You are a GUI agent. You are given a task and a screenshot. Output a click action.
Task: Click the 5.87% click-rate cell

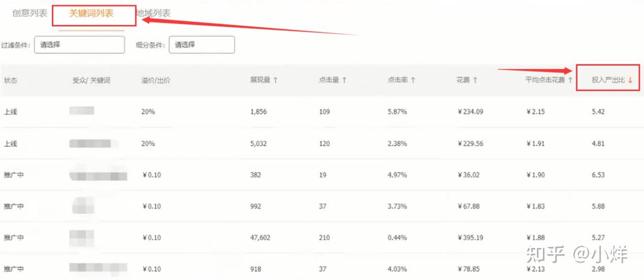397,112
